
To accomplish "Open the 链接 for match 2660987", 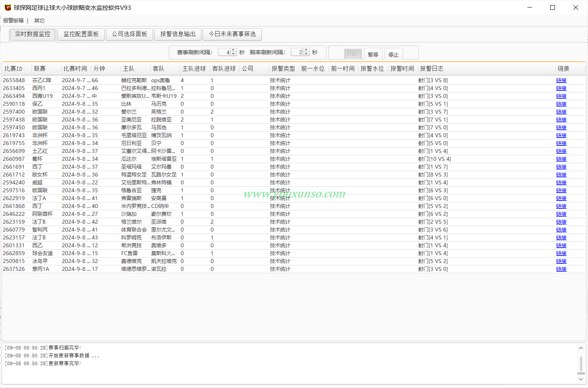I will tap(561, 159).
